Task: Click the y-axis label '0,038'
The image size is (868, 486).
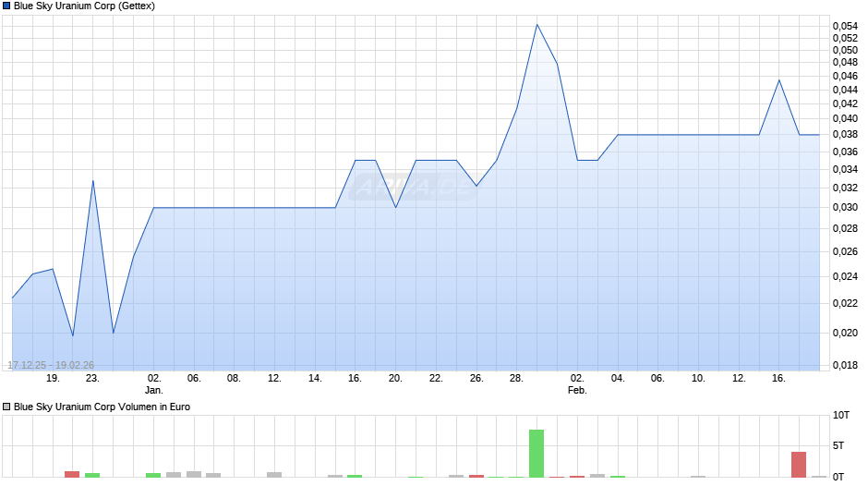Action: pos(845,134)
